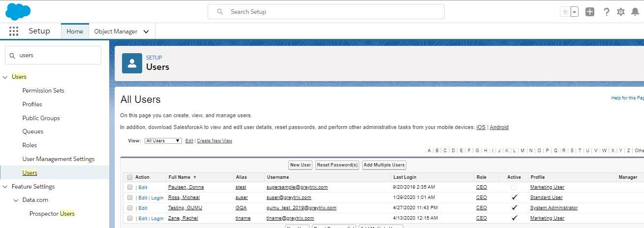Open User Management Settings
Screen dimensions: 644x228
point(59,159)
